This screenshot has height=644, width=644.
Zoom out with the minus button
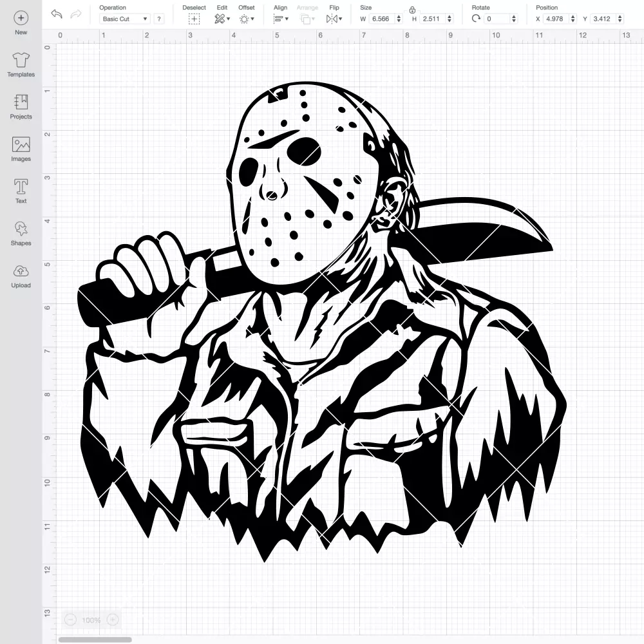click(70, 620)
